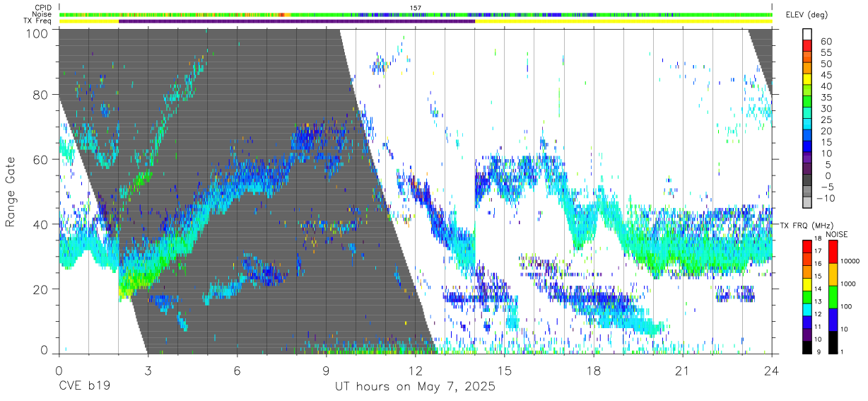
Task: Click the y-axis tick label '100'
Action: 38,33
